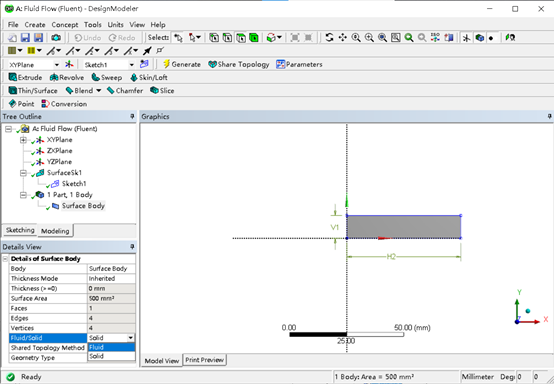Open the Tools menu

[x=93, y=25]
